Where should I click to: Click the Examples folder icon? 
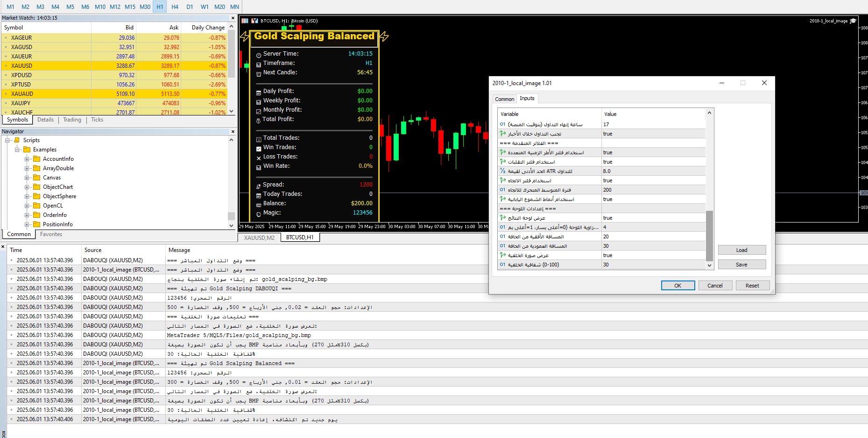[27, 150]
